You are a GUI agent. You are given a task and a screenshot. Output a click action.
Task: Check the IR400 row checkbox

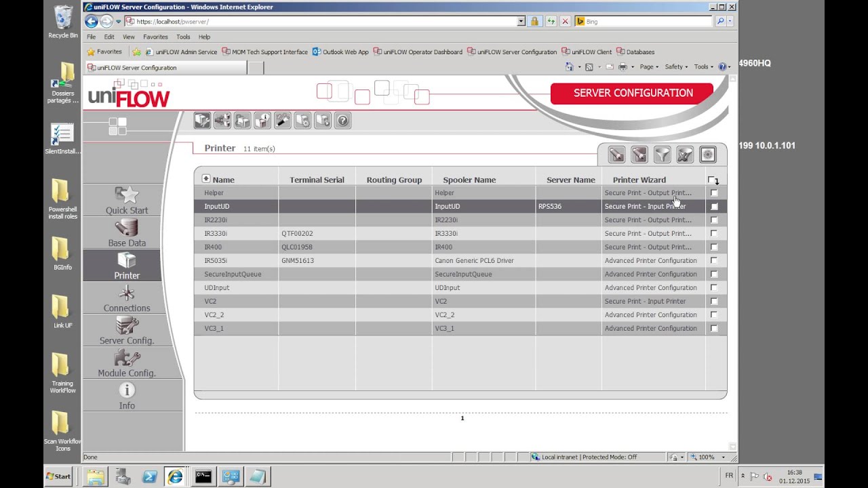pyautogui.click(x=713, y=247)
